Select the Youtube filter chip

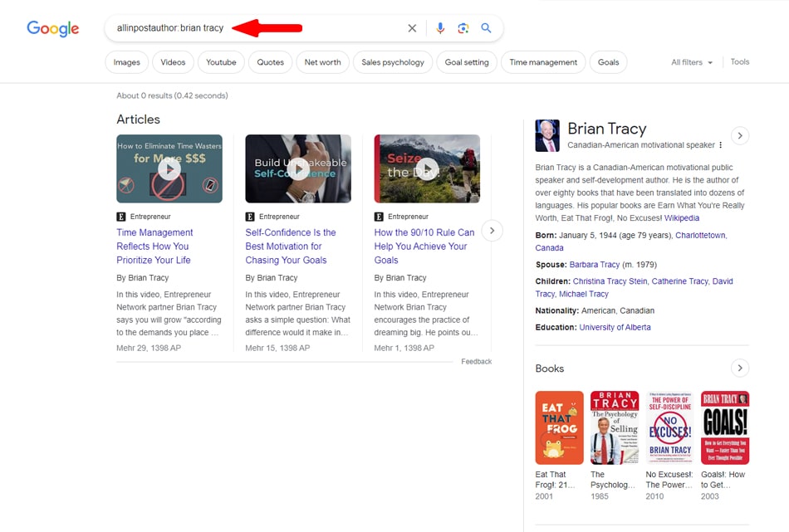(221, 62)
